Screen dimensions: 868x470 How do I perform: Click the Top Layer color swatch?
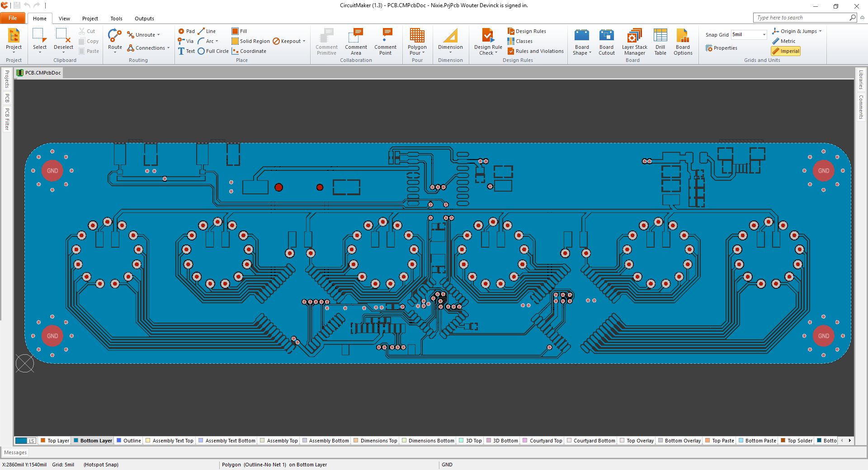pyautogui.click(x=42, y=441)
